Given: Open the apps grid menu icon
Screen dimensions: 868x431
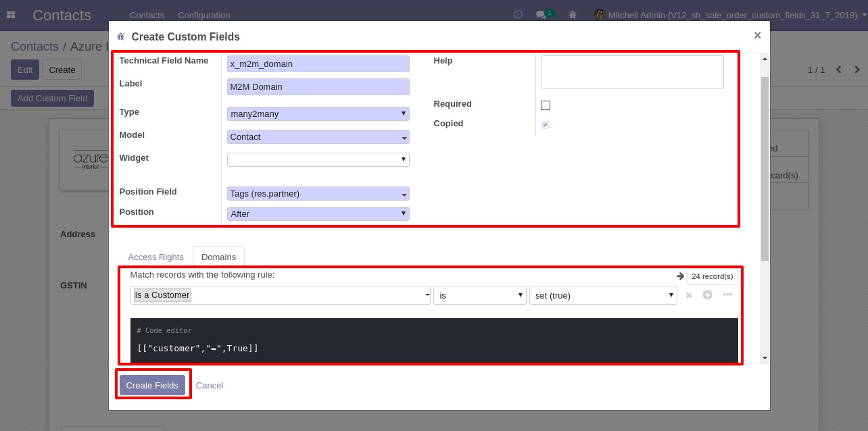Looking at the screenshot, I should [x=11, y=15].
